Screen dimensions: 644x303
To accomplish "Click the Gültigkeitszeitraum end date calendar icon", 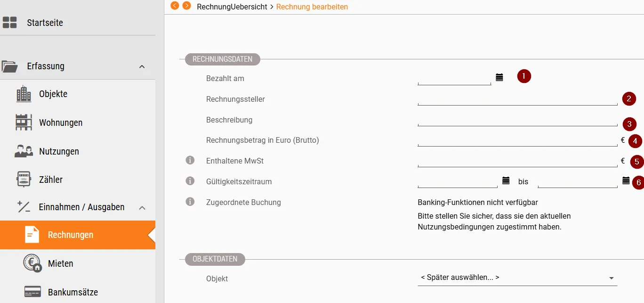I will 626,180.
